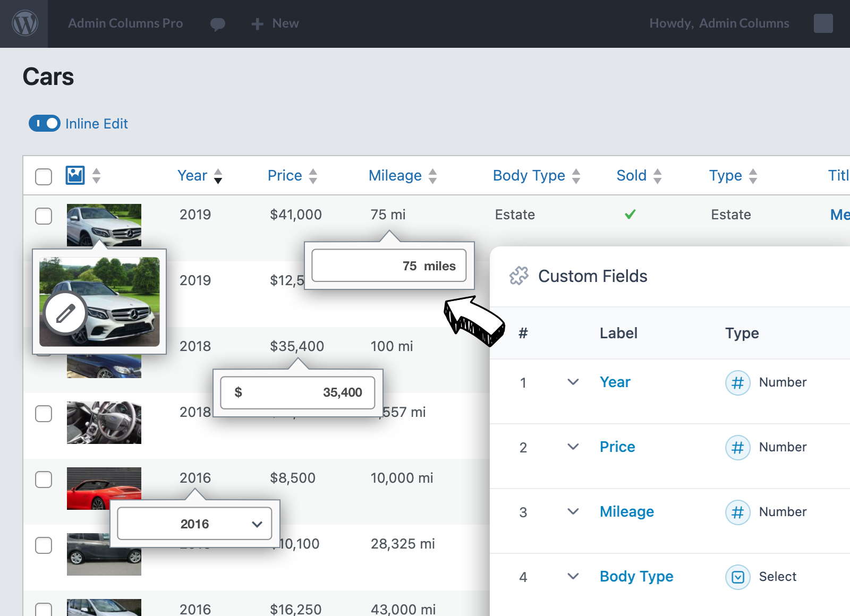Open the comments bubble in the admin bar
Image resolution: width=850 pixels, height=616 pixels.
[x=218, y=23]
